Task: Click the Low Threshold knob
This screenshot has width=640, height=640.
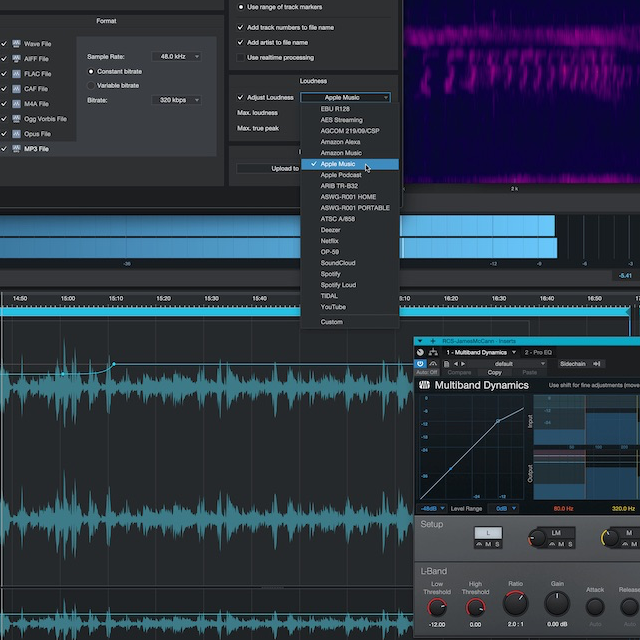Action: [x=437, y=607]
